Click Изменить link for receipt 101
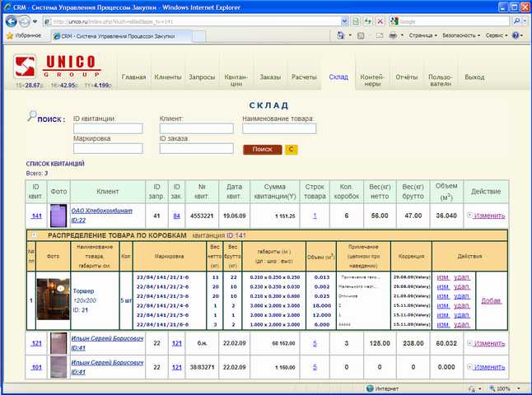 489,367
